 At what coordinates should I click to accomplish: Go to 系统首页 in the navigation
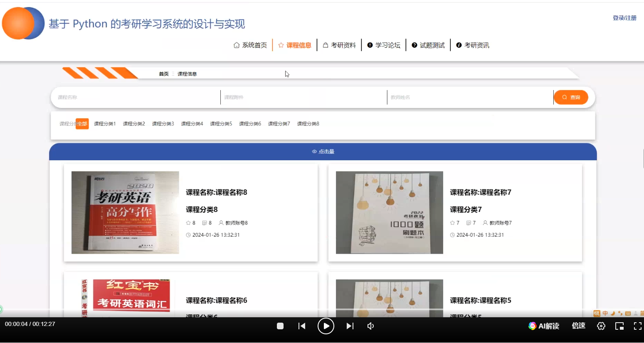(x=250, y=45)
